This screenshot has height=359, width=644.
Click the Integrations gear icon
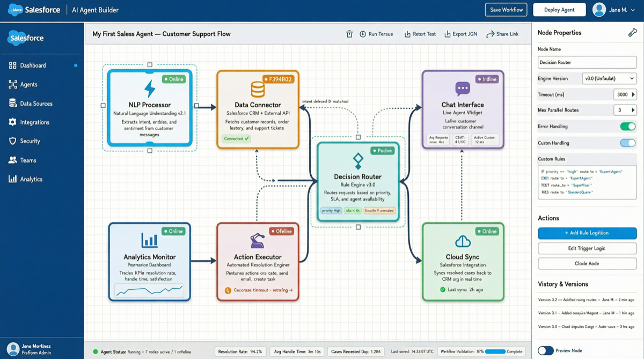pos(12,122)
